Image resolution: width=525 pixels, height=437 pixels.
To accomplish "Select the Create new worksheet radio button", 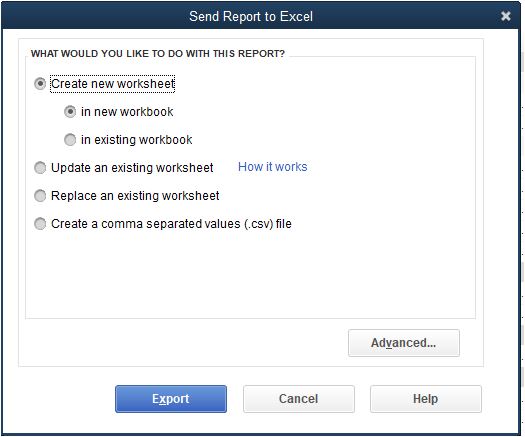I will coord(40,84).
